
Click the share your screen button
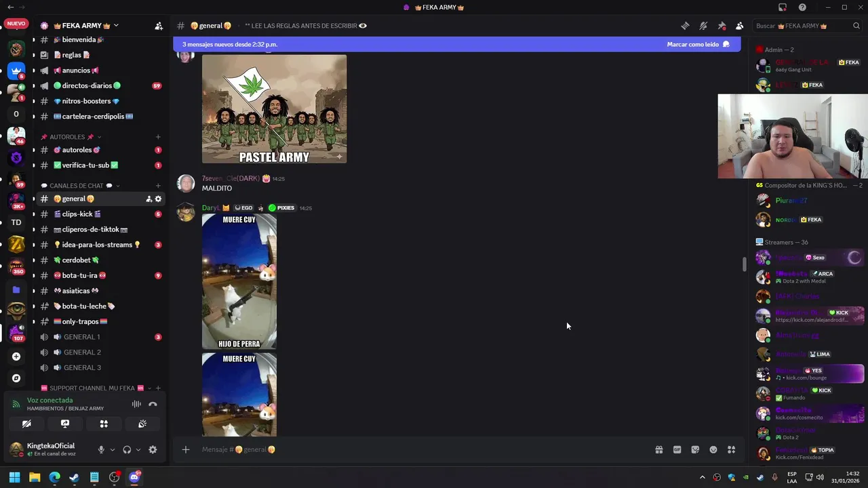click(65, 424)
